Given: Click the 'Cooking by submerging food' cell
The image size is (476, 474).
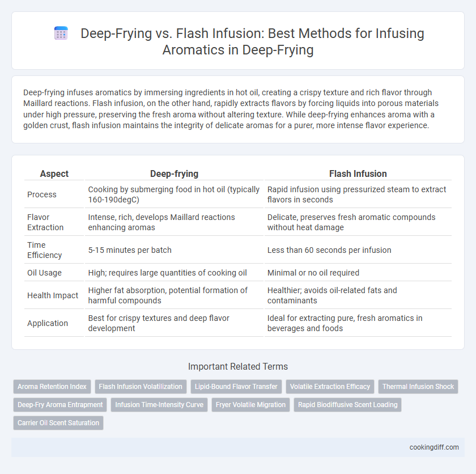Looking at the screenshot, I should pyautogui.click(x=175, y=194).
